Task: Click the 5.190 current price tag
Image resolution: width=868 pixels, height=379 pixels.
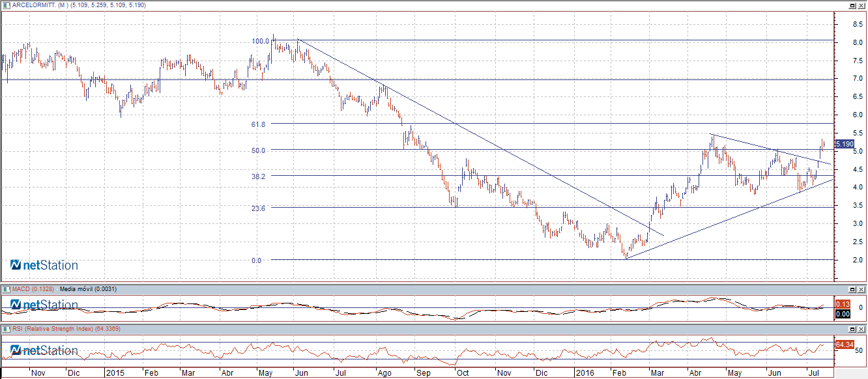Action: point(844,144)
